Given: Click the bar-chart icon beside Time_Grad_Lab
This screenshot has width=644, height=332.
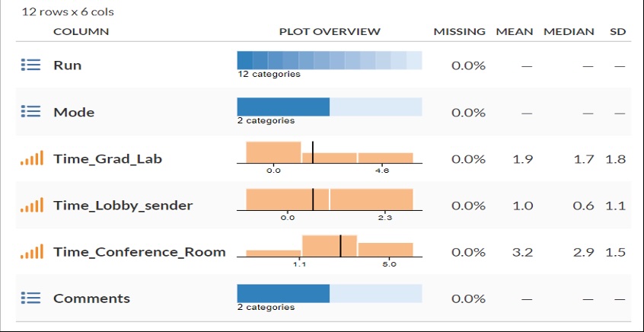Looking at the screenshot, I should pos(32,158).
